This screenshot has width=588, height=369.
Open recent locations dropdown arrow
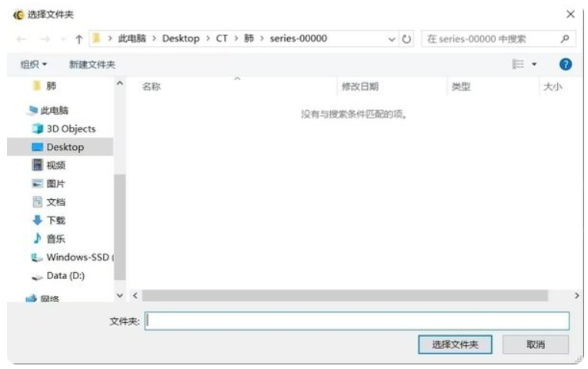[x=63, y=39]
